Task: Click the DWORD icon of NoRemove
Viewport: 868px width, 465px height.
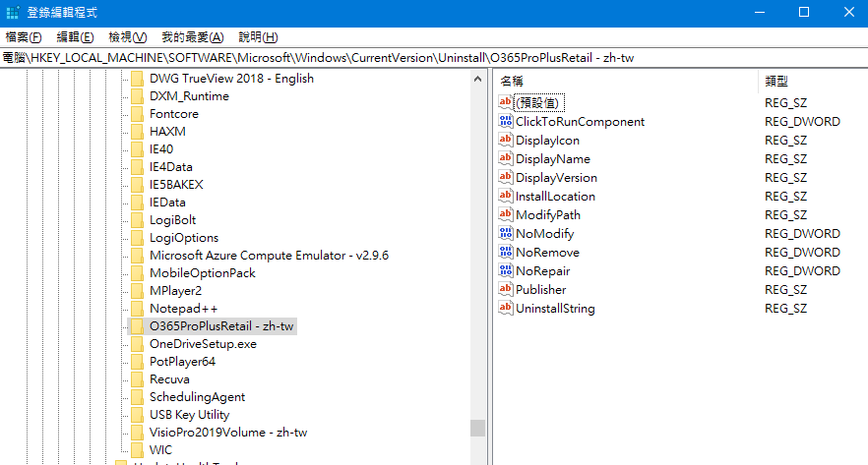Action: (506, 252)
